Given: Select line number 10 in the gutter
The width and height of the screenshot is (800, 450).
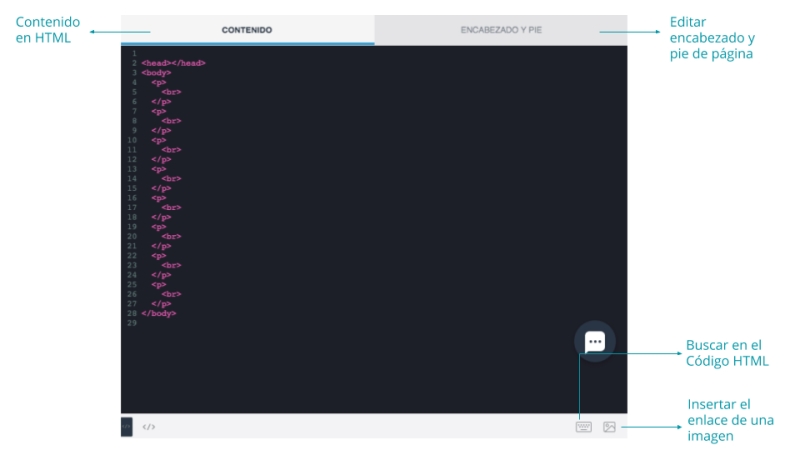Looking at the screenshot, I should (132, 140).
